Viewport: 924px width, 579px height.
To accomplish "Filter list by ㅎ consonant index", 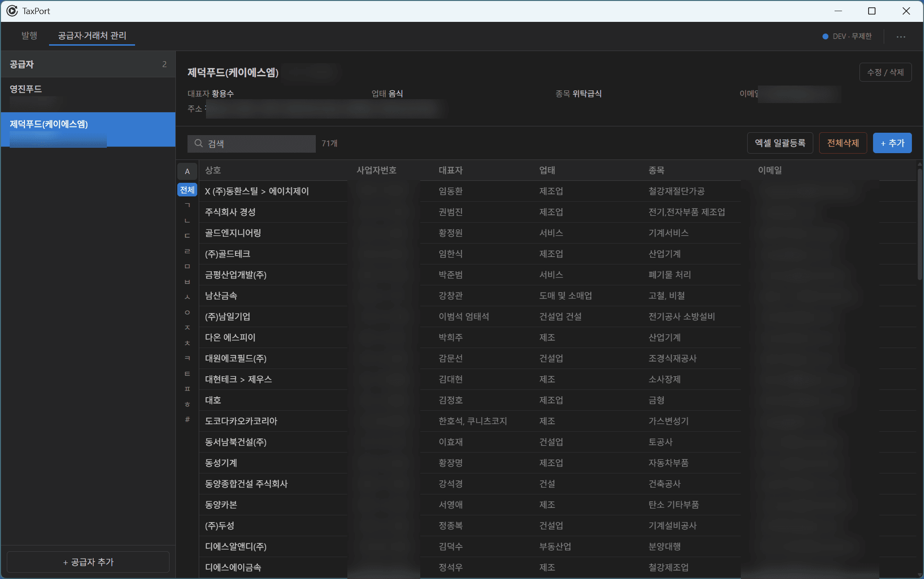I will [187, 404].
